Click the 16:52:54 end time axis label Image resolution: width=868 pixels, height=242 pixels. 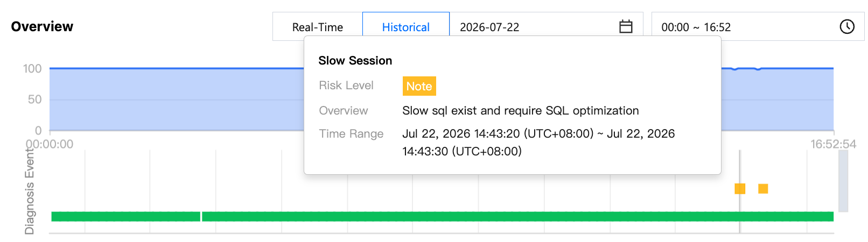click(833, 144)
